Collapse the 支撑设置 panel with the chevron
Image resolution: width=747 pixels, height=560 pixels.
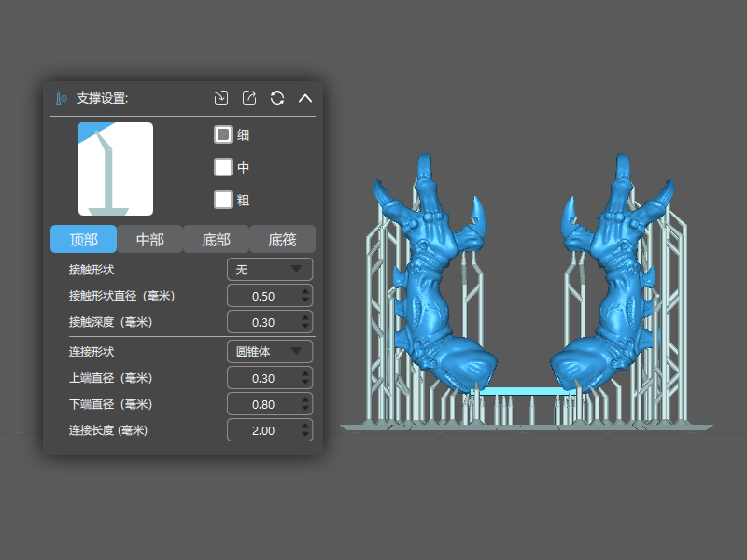pos(305,98)
